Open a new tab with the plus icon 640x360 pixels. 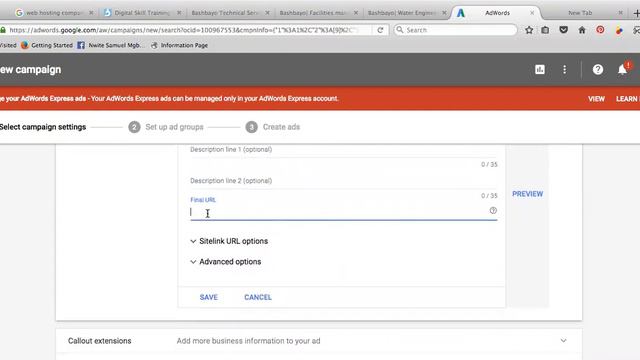[x=636, y=13]
